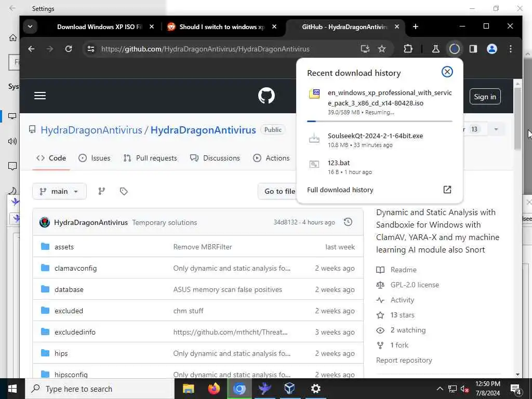532x399 pixels.
Task: Open the HydraDragonAntivirus owner link
Action: tap(91, 130)
